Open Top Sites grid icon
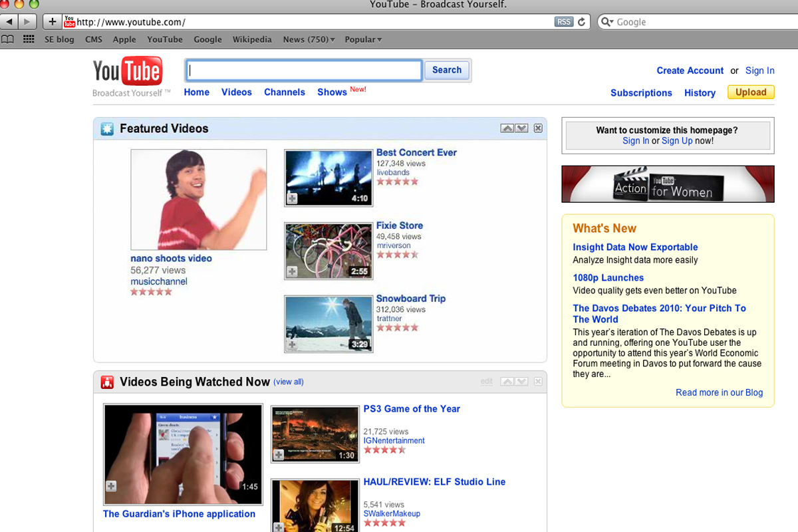The height and width of the screenshot is (532, 798). (x=29, y=39)
